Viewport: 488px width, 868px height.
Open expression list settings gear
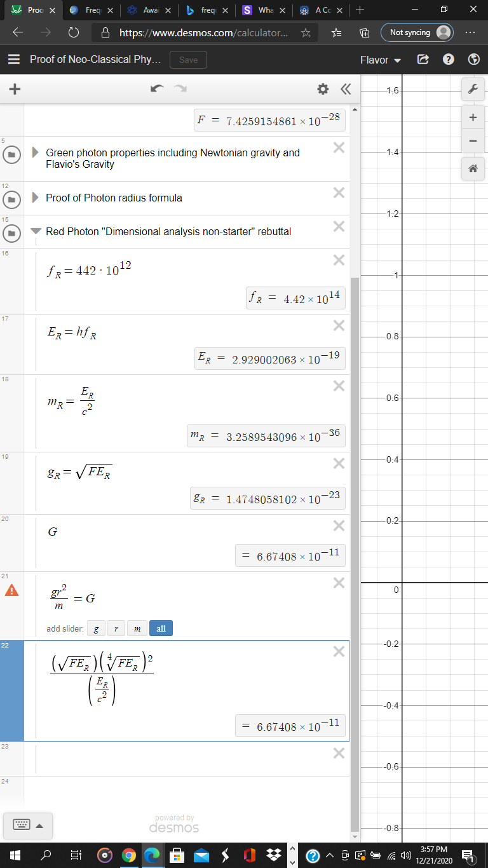[323, 90]
